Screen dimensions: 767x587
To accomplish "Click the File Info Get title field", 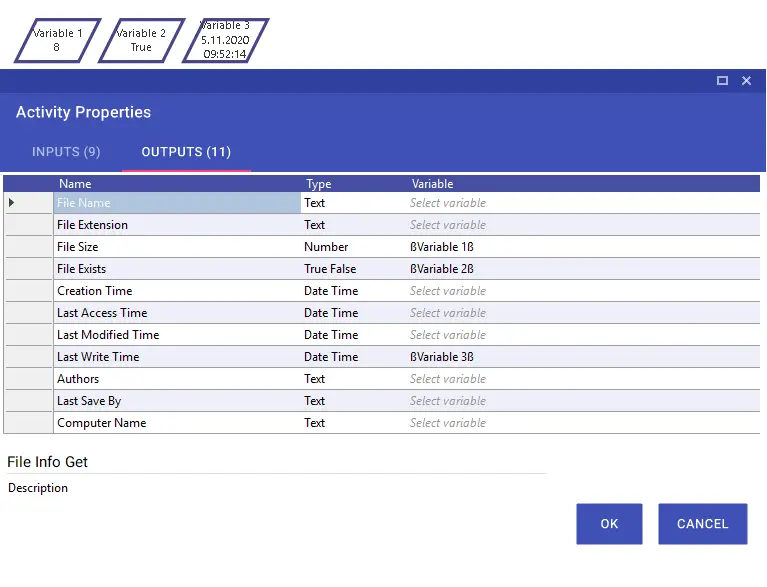I will pos(276,462).
